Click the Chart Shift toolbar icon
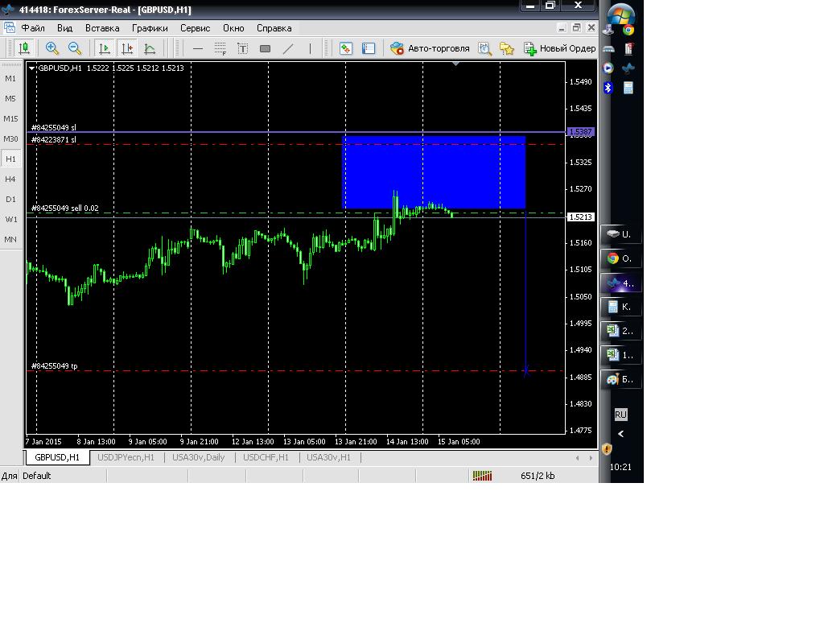The image size is (824, 644). 127,48
